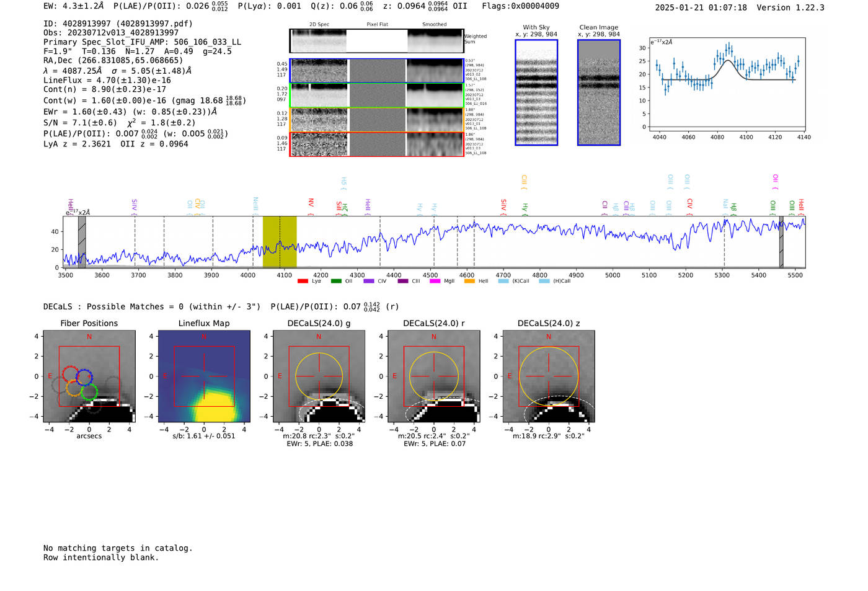Select the orange-framed 2D spectrum fiber row

point(376,120)
